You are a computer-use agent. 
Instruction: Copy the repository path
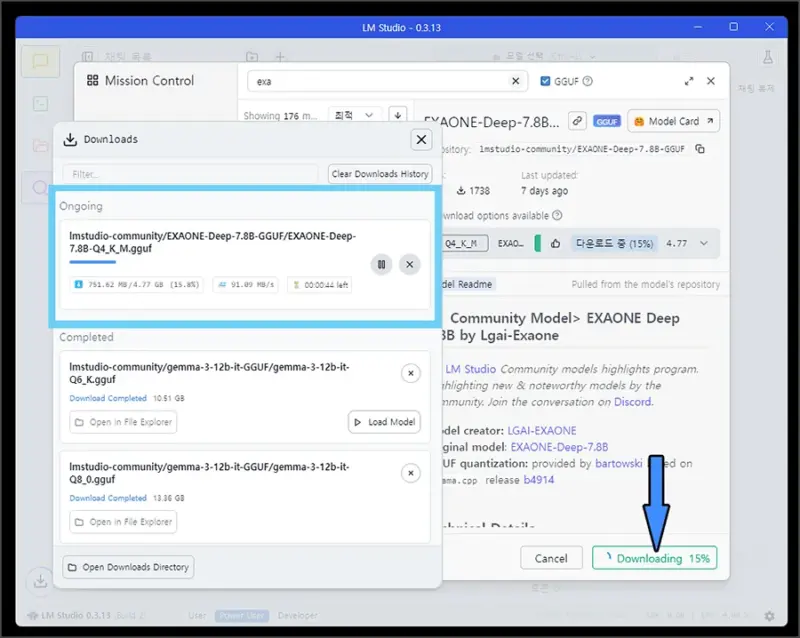(700, 149)
